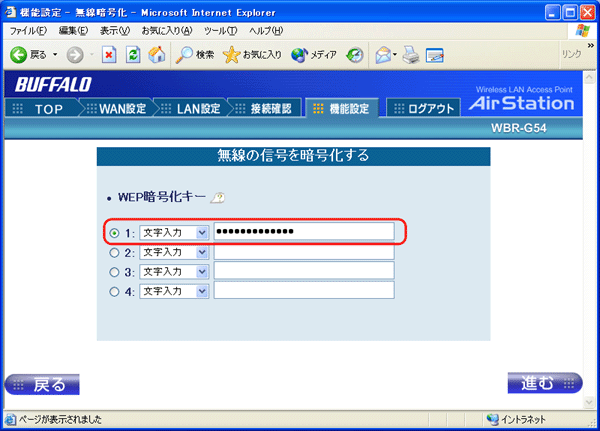This screenshot has height=431, width=600.
Task: Click the 無線の信号を暗号化する heading
Action: [x=293, y=155]
